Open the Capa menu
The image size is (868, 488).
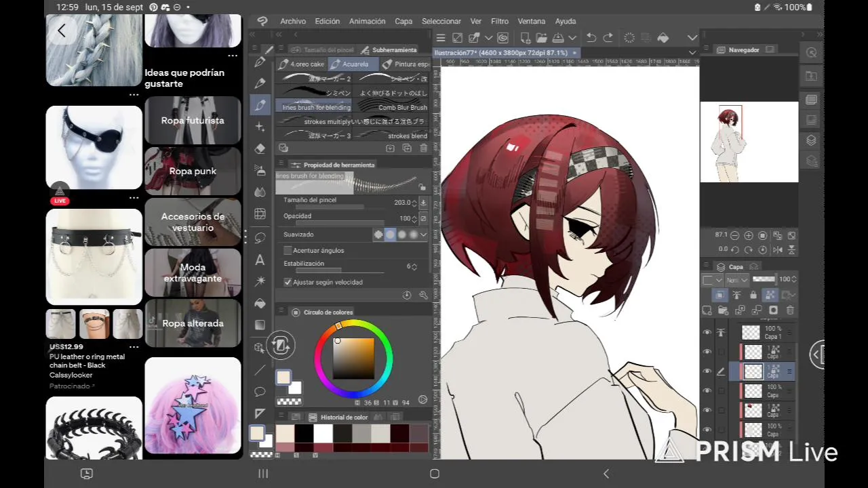tap(403, 21)
